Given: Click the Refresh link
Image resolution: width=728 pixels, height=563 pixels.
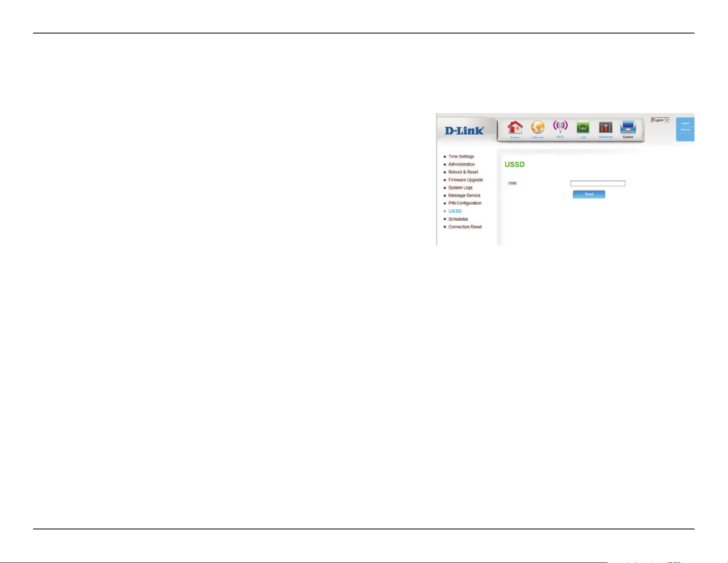Looking at the screenshot, I should 686,130.
